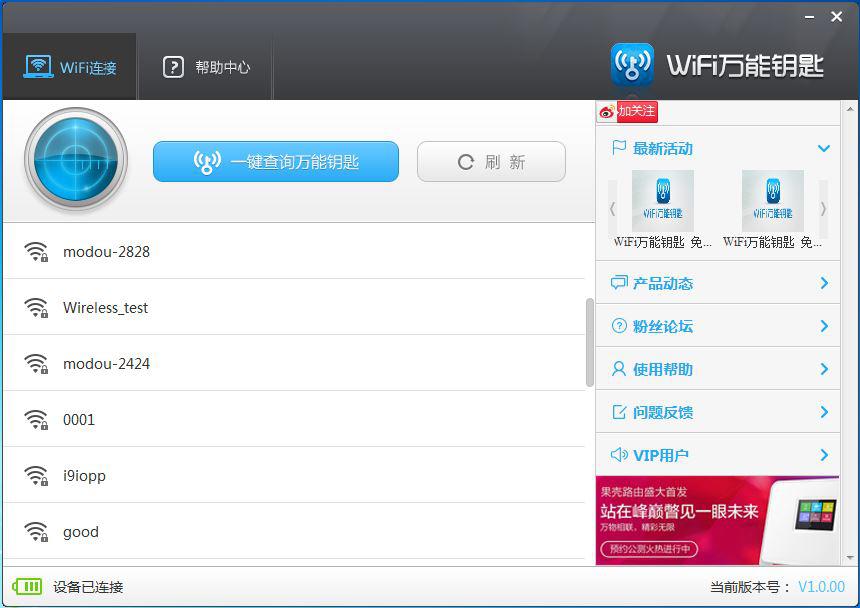Open the 粉丝论坛 link

tap(663, 326)
